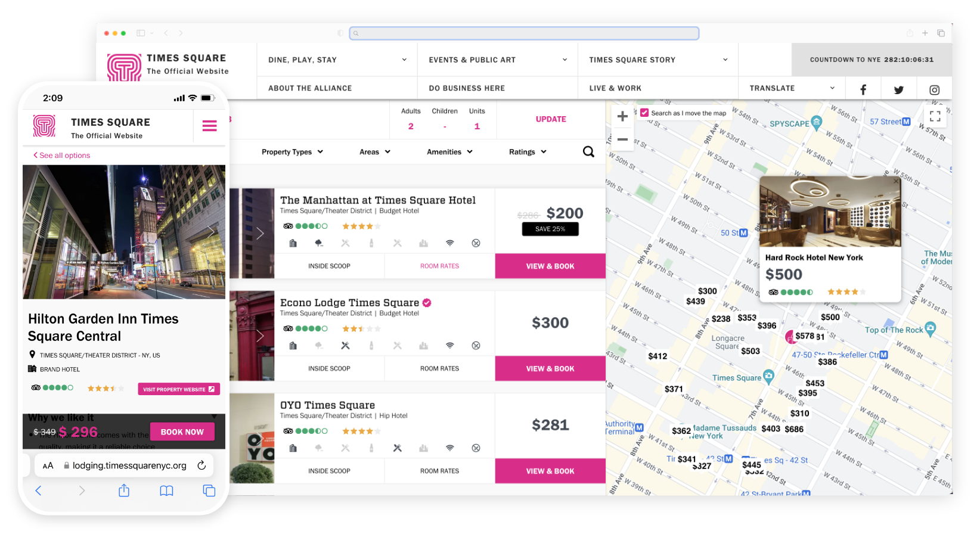Open Safari tabs overview on phone
Screen dimensions: 980x537
pyautogui.click(x=209, y=491)
